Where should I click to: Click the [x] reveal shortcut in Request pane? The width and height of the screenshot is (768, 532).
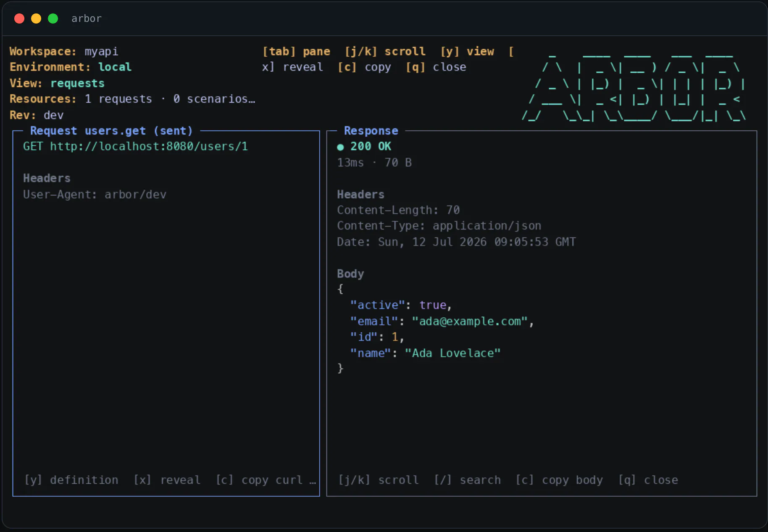coord(167,480)
